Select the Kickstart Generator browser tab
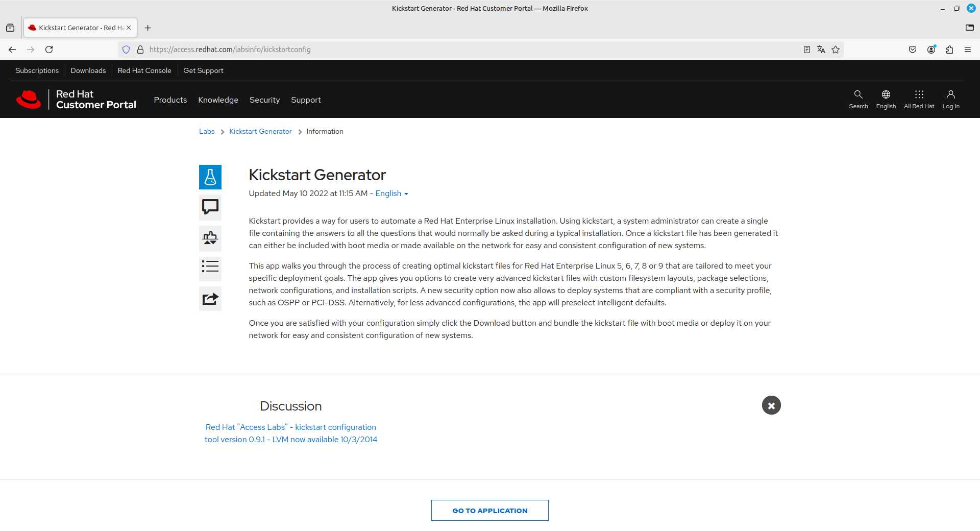The height and width of the screenshot is (531, 980). tap(80, 28)
